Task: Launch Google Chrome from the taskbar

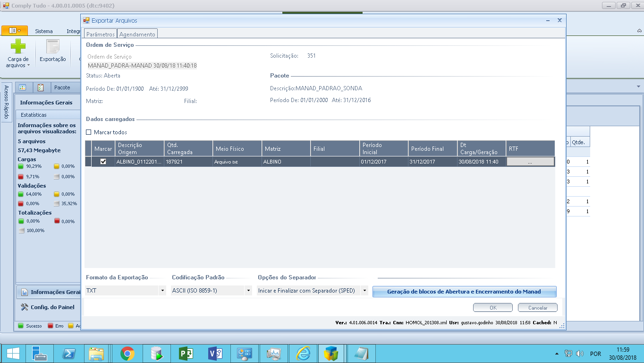Action: [x=127, y=354]
